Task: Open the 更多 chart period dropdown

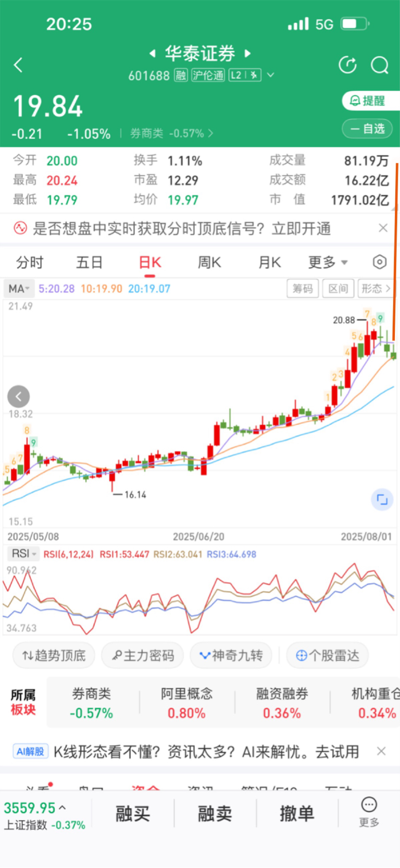Action: (x=328, y=262)
